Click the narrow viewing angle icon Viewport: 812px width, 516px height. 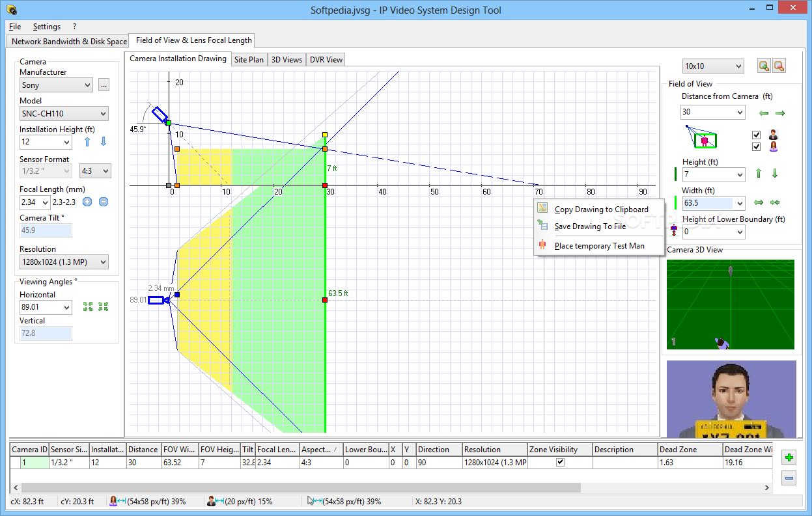tap(103, 306)
